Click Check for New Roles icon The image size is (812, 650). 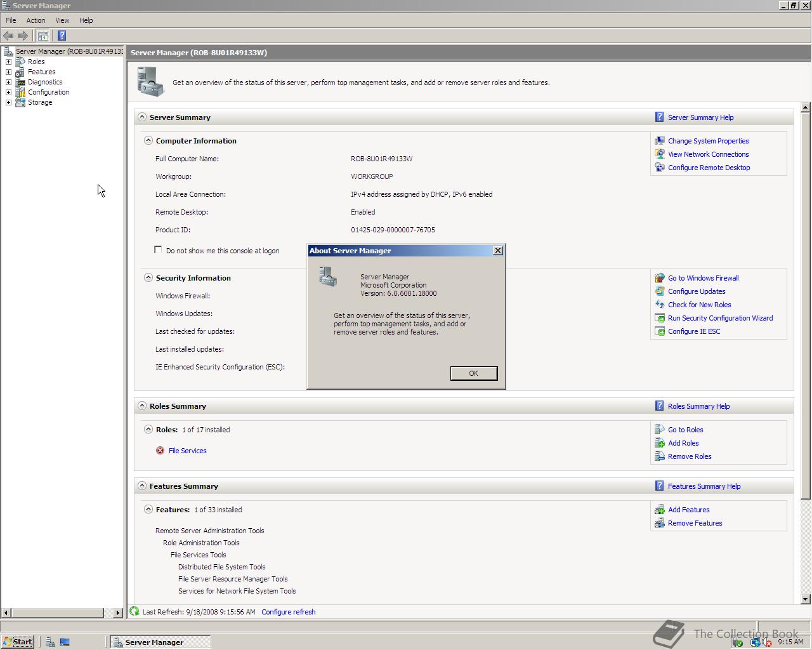(660, 305)
